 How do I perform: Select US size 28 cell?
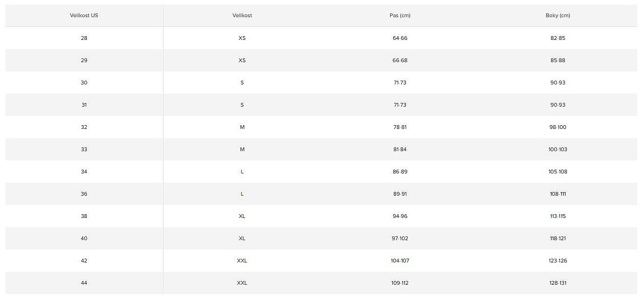coord(84,38)
